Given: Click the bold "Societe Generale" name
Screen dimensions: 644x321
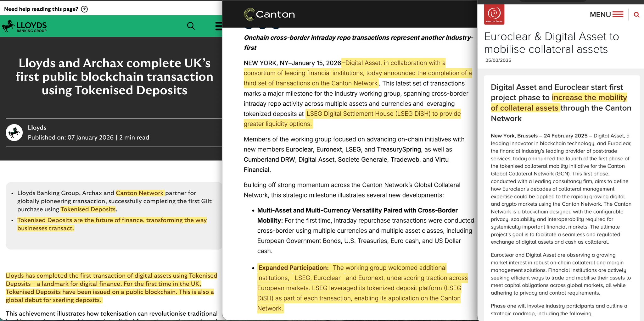Looking at the screenshot, I should (x=362, y=159).
